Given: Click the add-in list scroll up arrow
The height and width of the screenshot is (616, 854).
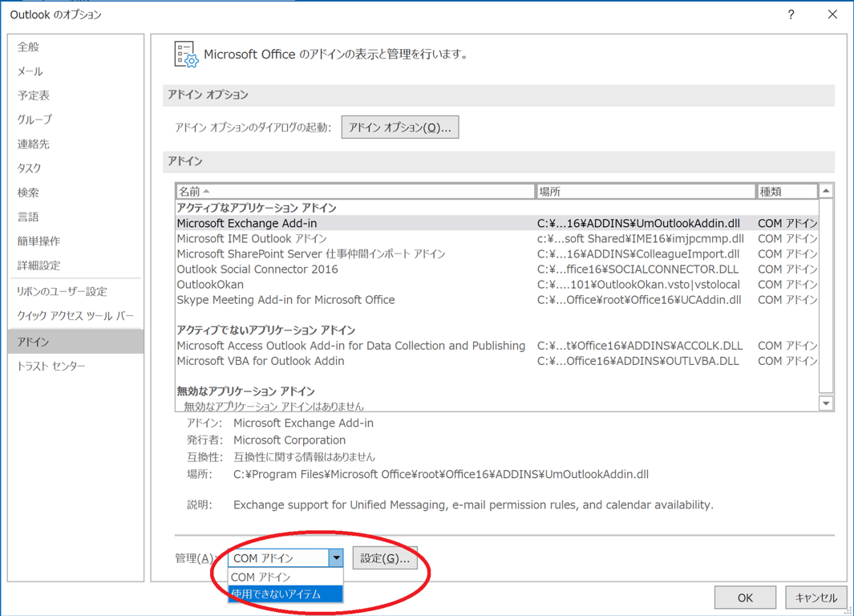Looking at the screenshot, I should pyautogui.click(x=826, y=191).
